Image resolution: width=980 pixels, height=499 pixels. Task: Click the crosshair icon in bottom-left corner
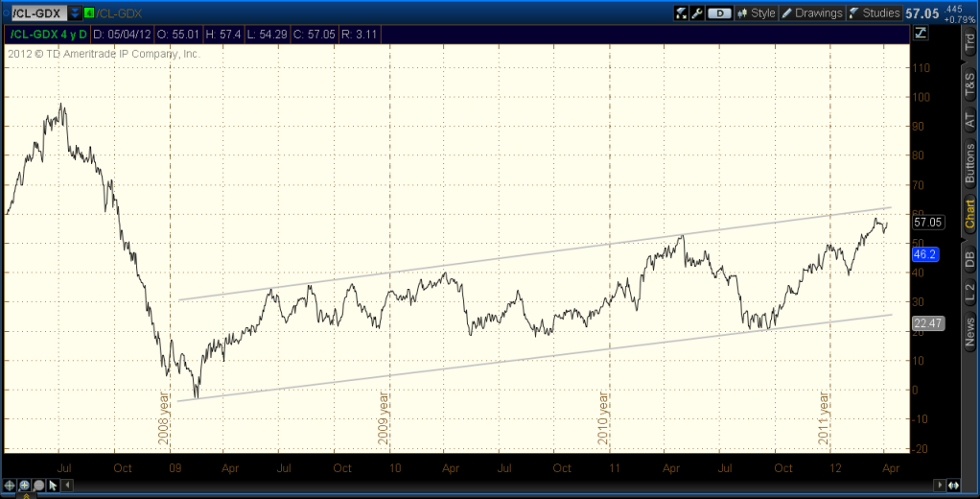[12, 485]
